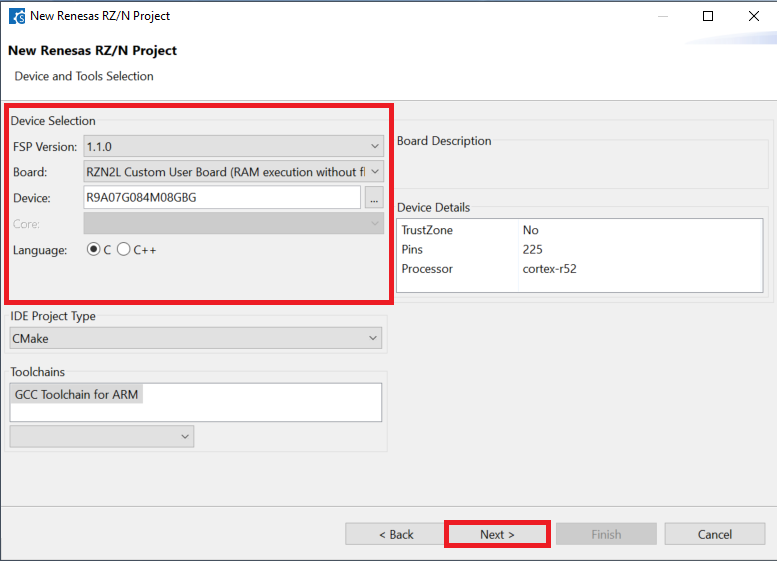Open device browser with the ellipsis button
Screen dimensions: 777x561
tap(374, 198)
